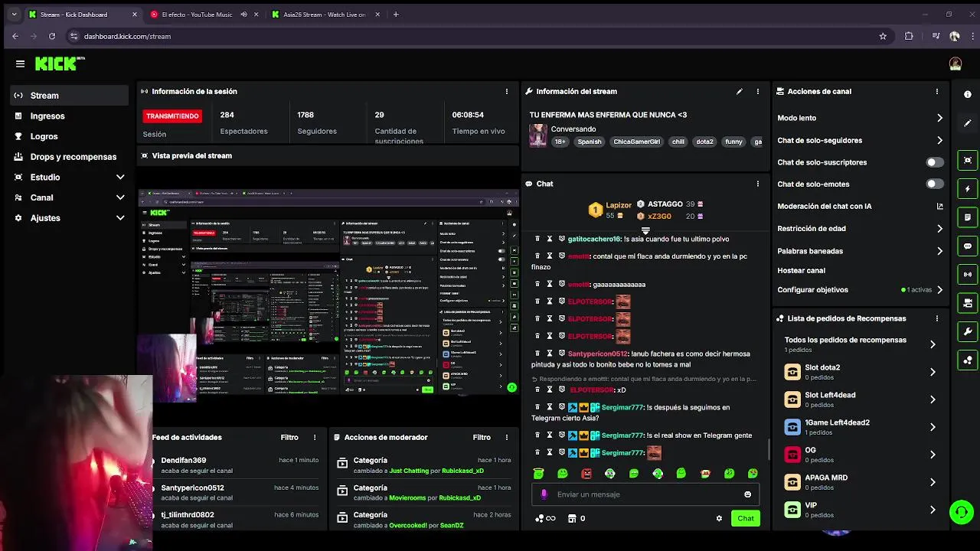The height and width of the screenshot is (551, 980).
Task: Click the stream preview thumbnail
Action: [328, 292]
